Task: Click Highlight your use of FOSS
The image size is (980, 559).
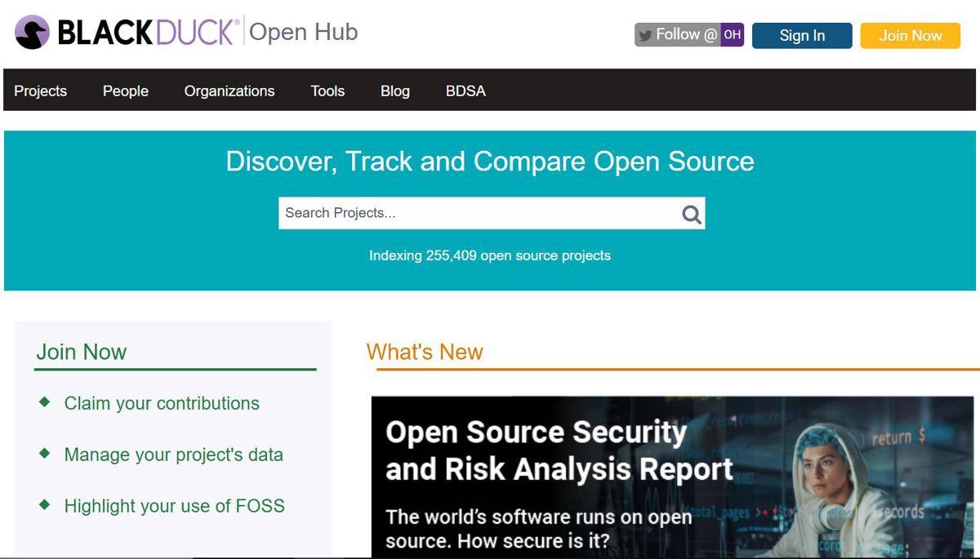Action: pyautogui.click(x=175, y=506)
